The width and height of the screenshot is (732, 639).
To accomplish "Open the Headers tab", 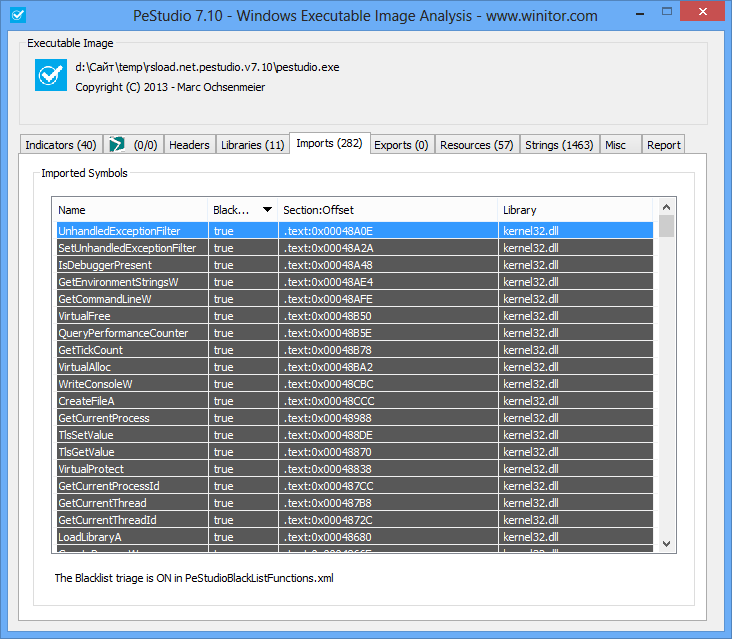I will (x=189, y=145).
